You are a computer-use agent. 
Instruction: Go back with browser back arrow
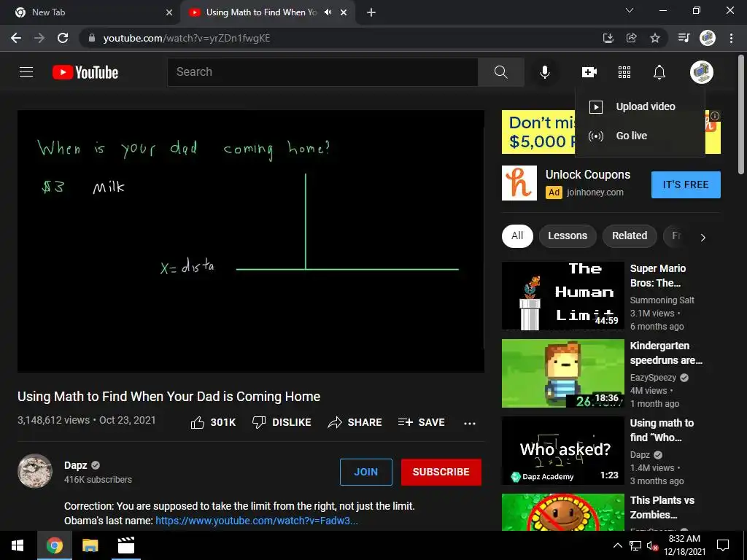pos(16,38)
